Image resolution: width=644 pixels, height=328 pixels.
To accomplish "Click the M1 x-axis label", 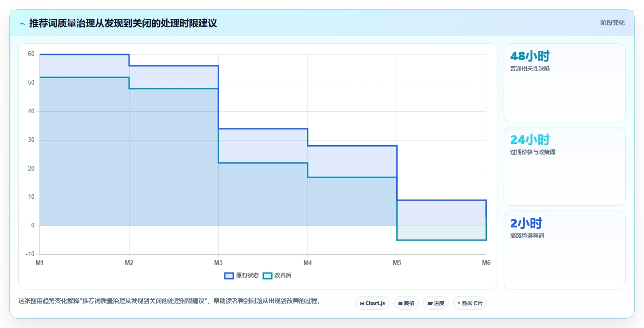I will 40,263.
